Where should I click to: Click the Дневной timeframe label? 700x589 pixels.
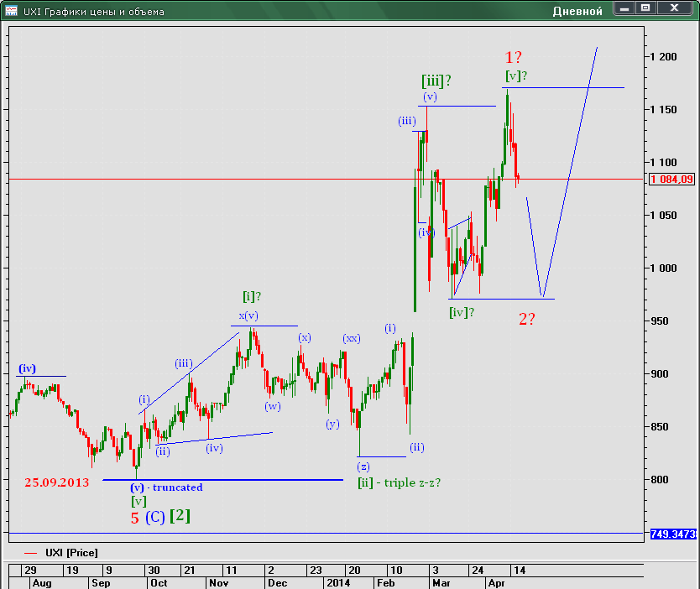coord(577,12)
